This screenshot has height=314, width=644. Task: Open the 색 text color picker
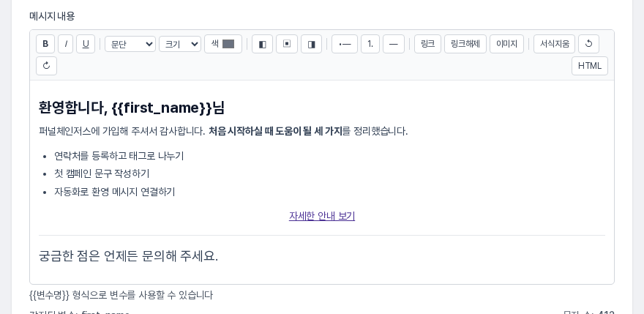click(x=223, y=44)
